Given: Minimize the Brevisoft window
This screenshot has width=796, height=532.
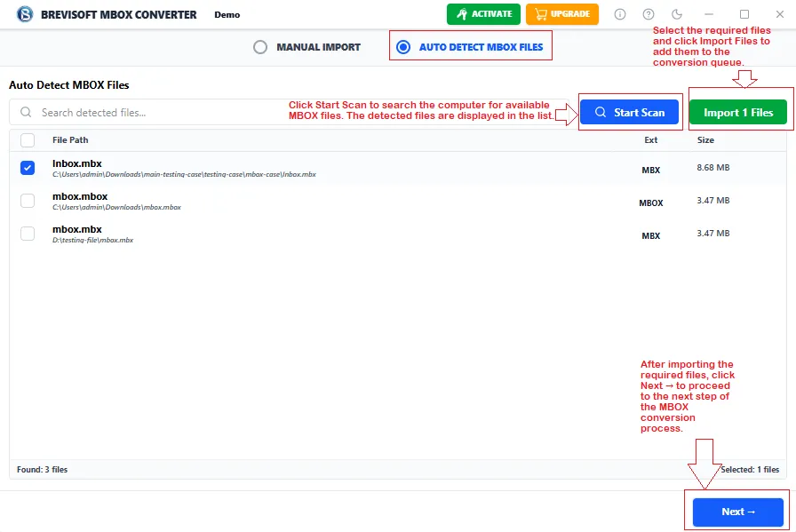Looking at the screenshot, I should (709, 14).
